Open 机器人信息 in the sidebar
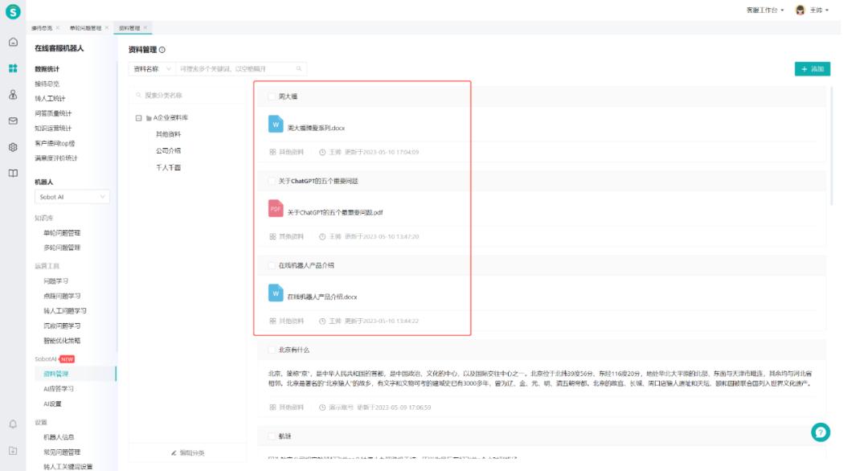Image resolution: width=868 pixels, height=471 pixels. click(x=59, y=437)
